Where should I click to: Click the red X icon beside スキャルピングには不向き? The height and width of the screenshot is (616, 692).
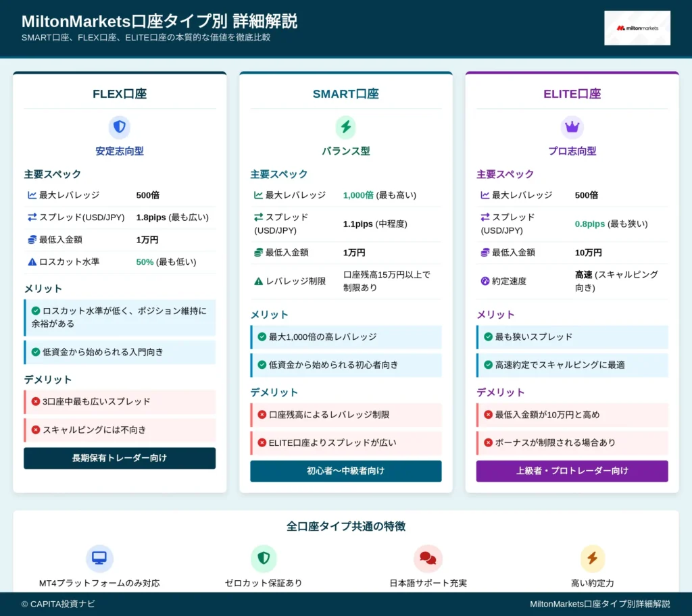pyautogui.click(x=36, y=430)
